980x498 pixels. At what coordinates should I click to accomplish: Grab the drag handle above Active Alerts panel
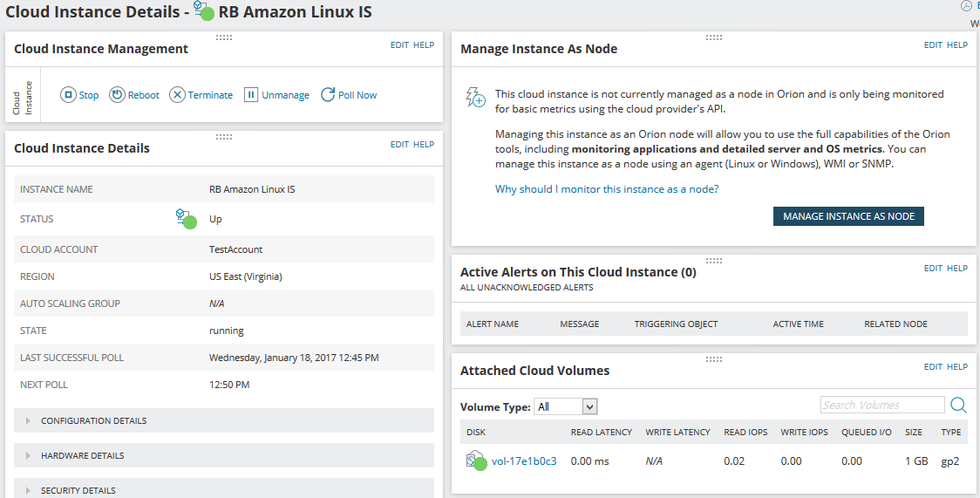(x=714, y=261)
